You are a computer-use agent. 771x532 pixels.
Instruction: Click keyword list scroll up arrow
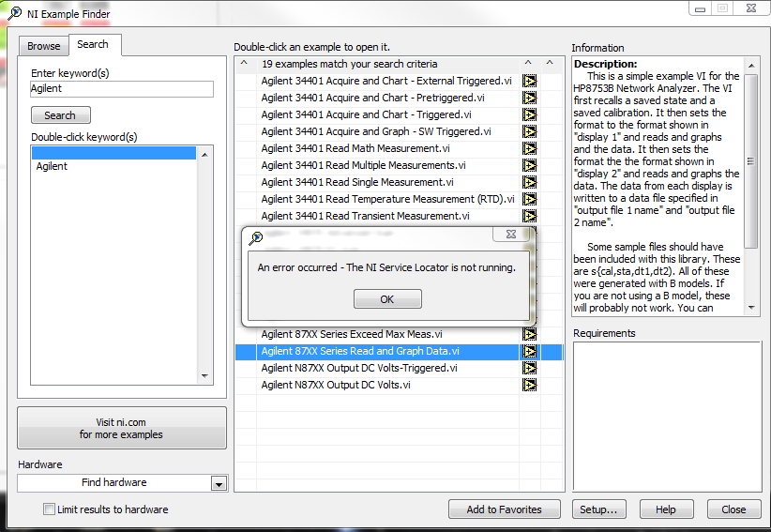coord(204,155)
